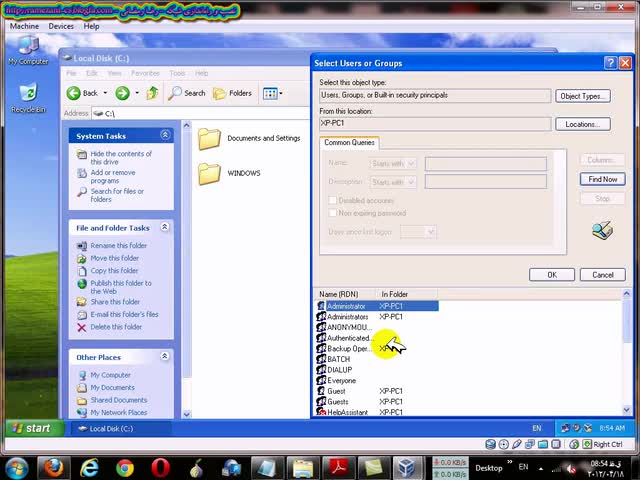Open Name Starts with dropdown
640x480 pixels.
point(393,163)
